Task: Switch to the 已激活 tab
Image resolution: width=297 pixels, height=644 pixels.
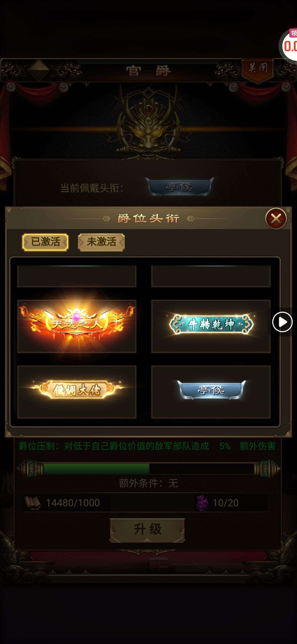Action: pos(45,242)
